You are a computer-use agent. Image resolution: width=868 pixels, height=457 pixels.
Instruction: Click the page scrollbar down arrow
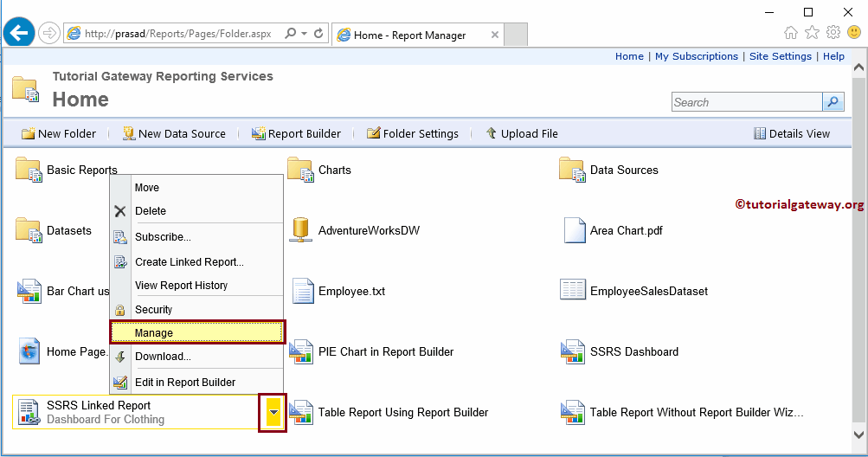pos(858,434)
